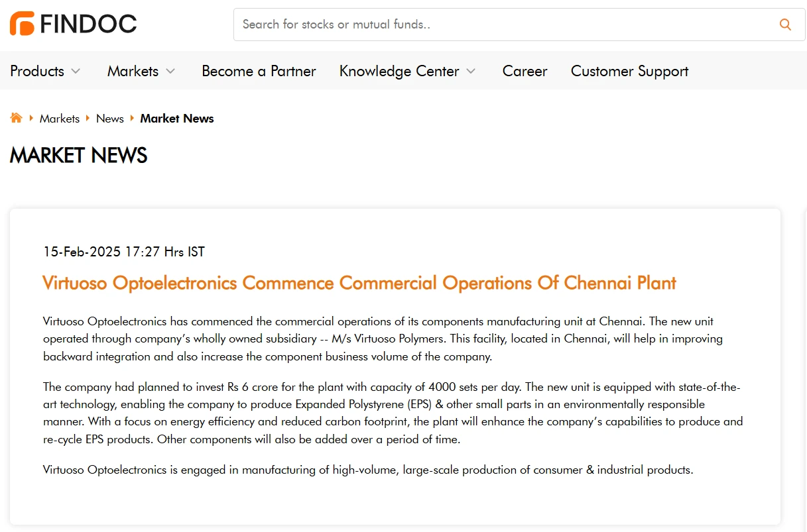Open the Virtuoso Optoelectronics headline article

pyautogui.click(x=359, y=283)
